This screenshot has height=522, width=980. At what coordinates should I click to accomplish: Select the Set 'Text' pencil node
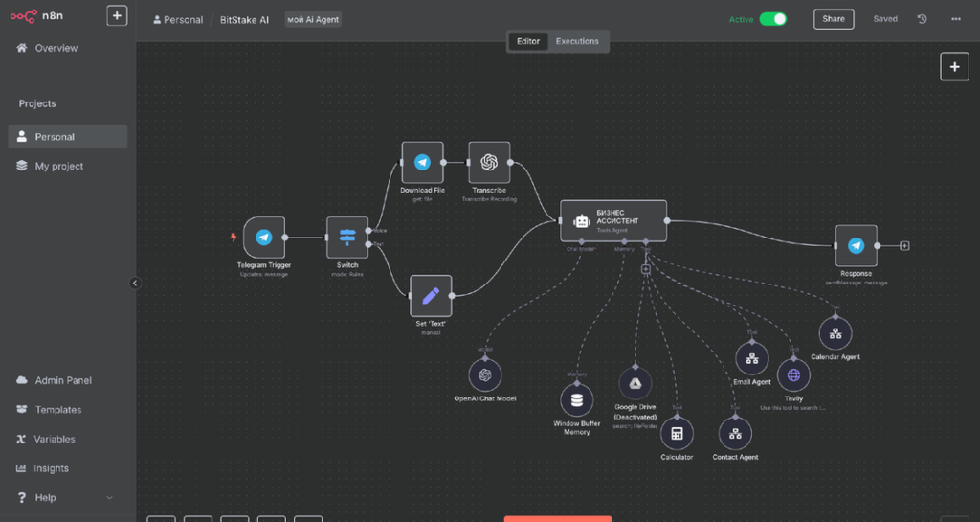coord(431,296)
